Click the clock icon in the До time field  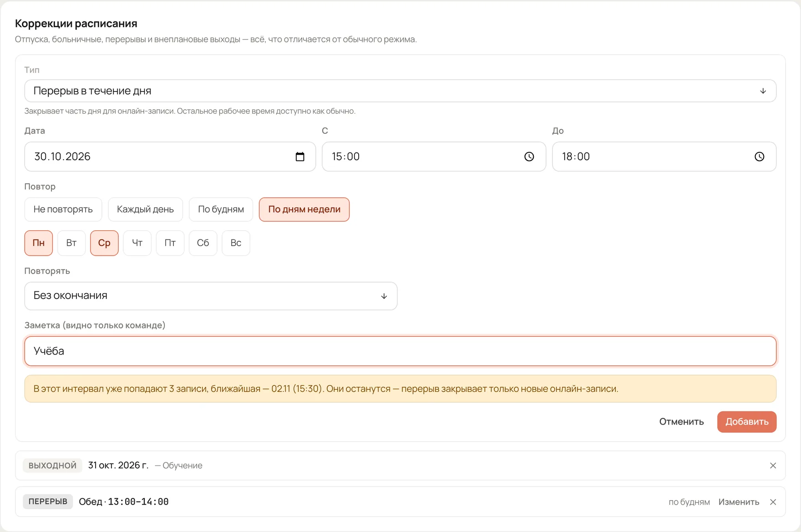[x=759, y=157]
